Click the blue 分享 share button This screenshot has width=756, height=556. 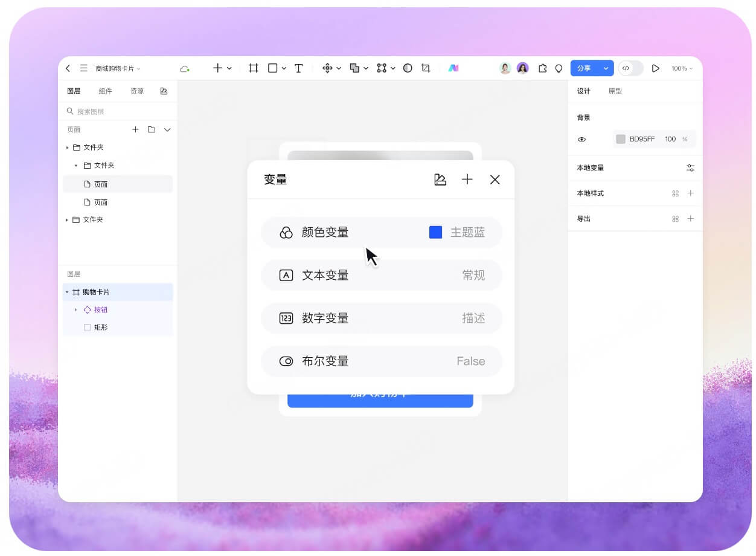click(x=584, y=68)
